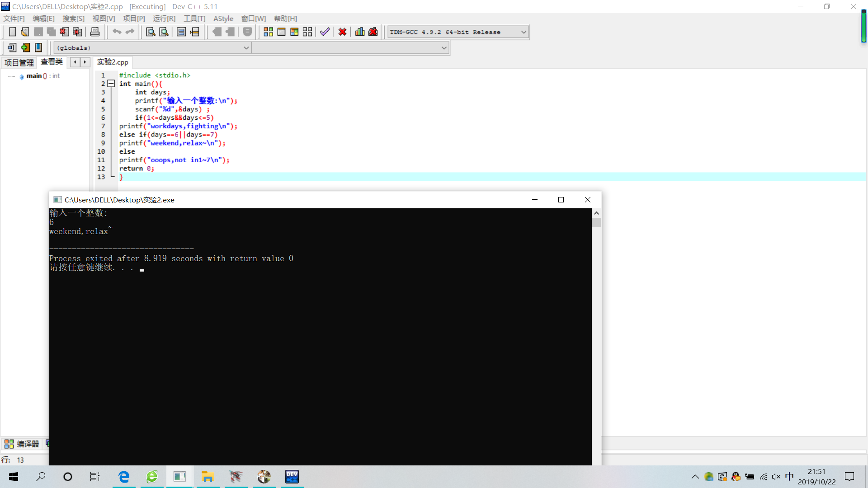Click the New file toolbar icon
This screenshot has height=488, width=868.
tap(12, 32)
